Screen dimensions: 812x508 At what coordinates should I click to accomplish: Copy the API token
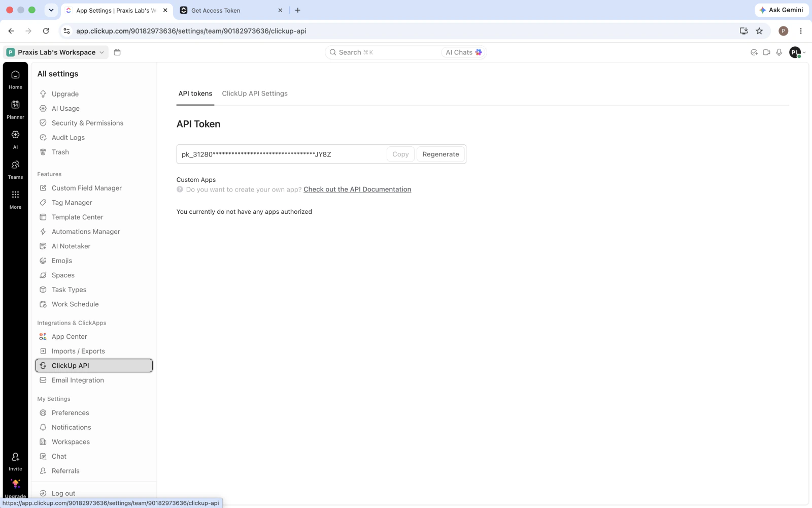[x=400, y=154]
